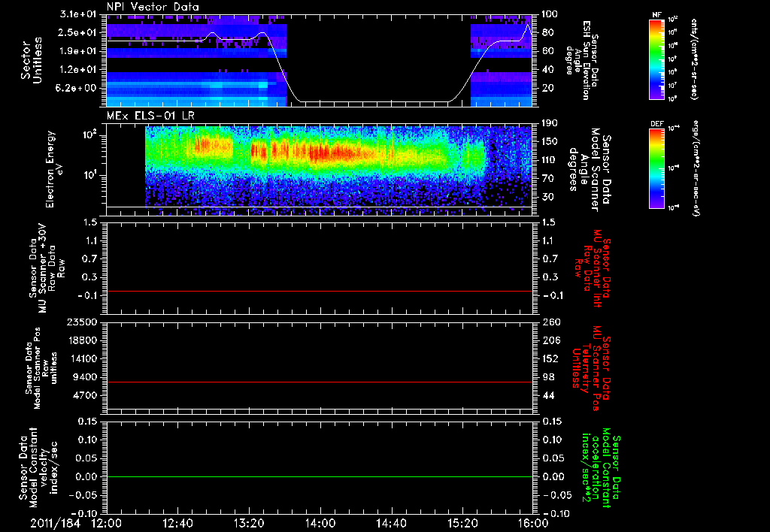Select the 'NPI Vector Data' panel title

pyautogui.click(x=153, y=7)
